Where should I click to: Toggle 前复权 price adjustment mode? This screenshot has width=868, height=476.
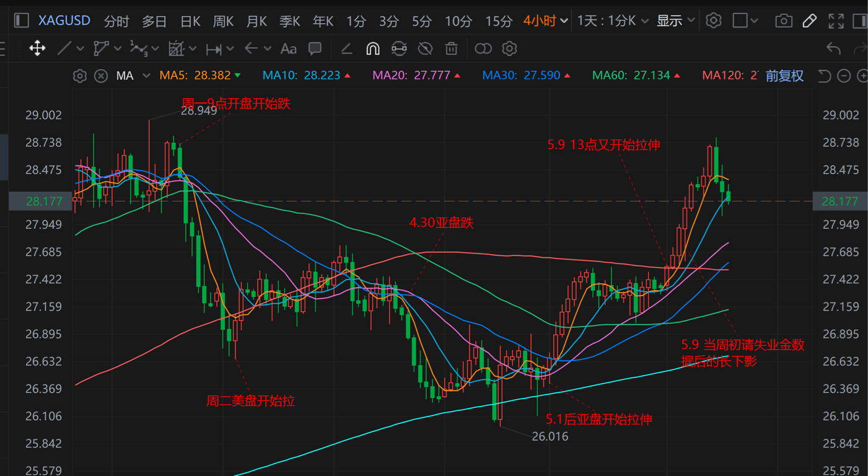coord(783,75)
